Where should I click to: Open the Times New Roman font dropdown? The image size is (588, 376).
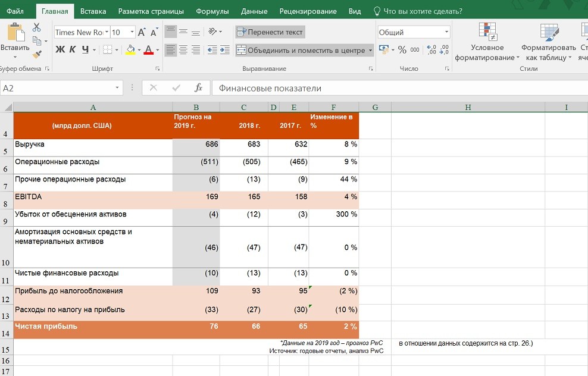(x=107, y=32)
